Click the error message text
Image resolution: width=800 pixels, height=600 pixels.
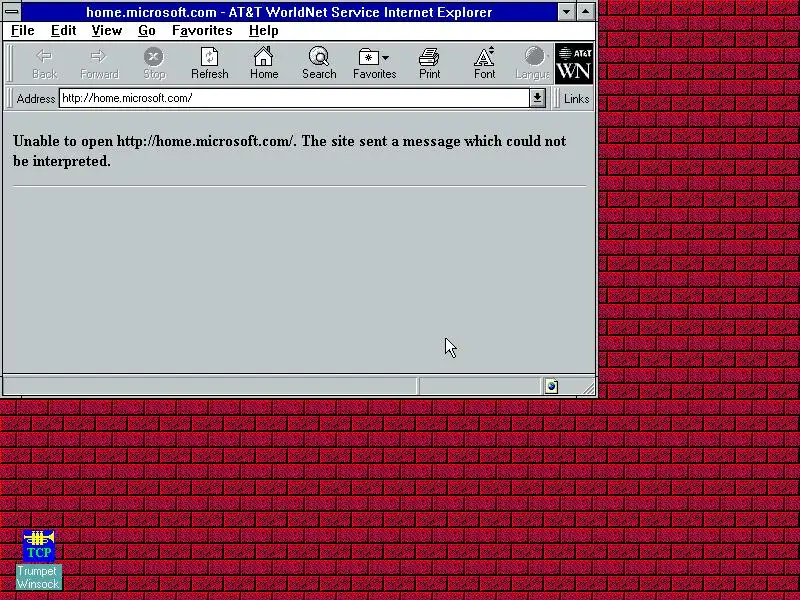click(289, 151)
